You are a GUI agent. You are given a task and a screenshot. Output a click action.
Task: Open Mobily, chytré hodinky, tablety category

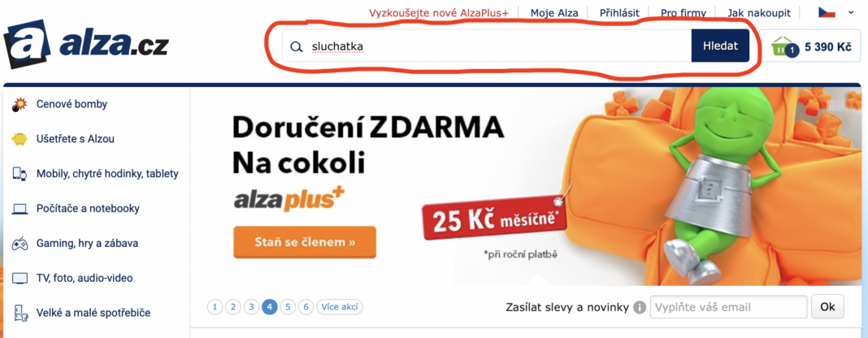(107, 174)
